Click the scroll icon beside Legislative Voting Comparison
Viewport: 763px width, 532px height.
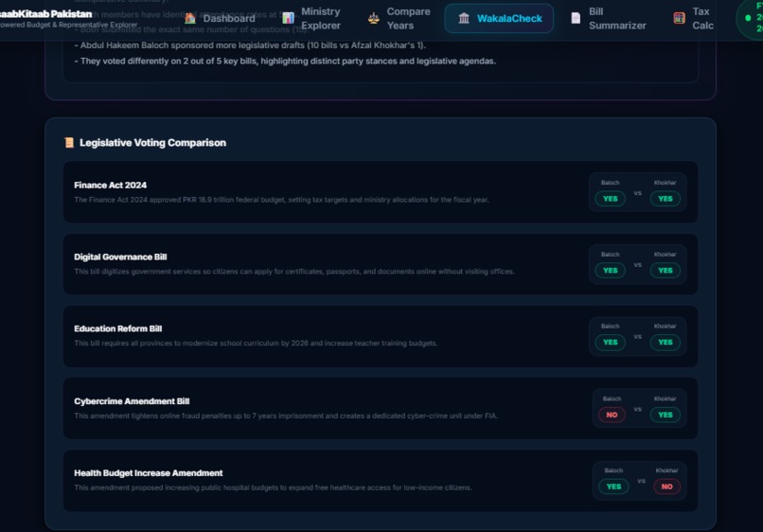69,143
